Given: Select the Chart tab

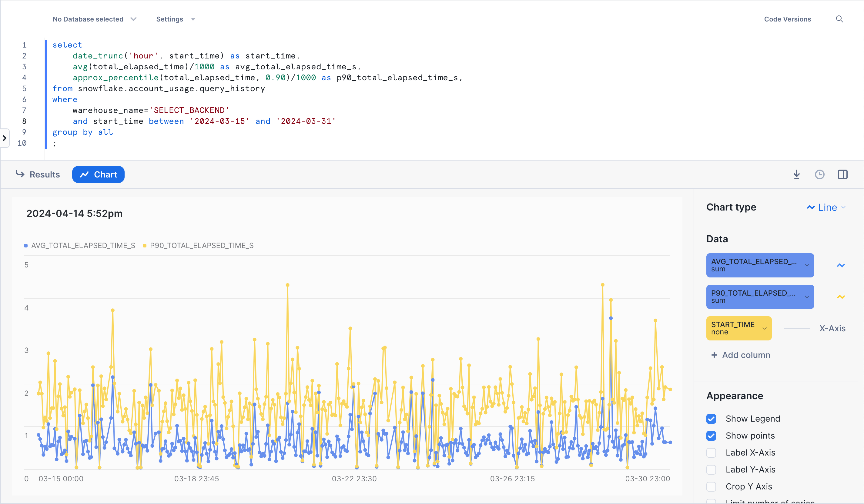Looking at the screenshot, I should click(98, 174).
